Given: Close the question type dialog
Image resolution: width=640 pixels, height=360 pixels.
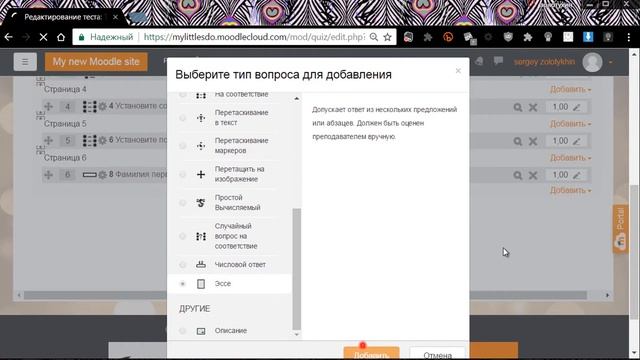Looking at the screenshot, I should point(458,71).
